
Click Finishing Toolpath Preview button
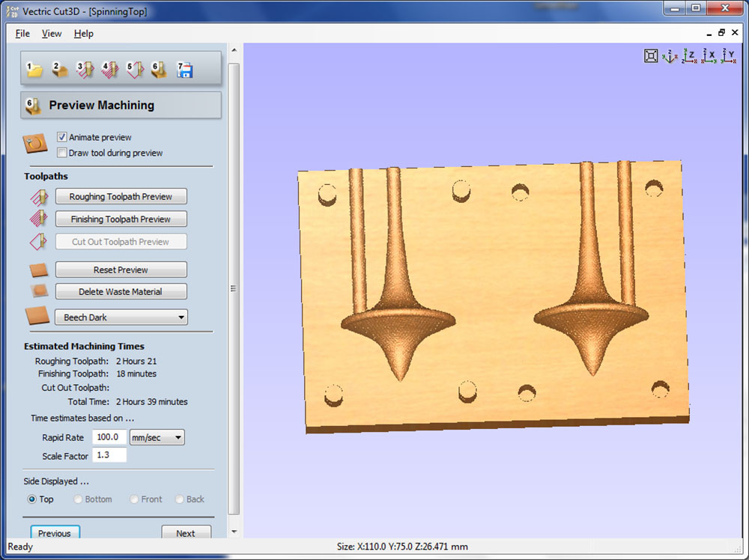click(x=121, y=219)
